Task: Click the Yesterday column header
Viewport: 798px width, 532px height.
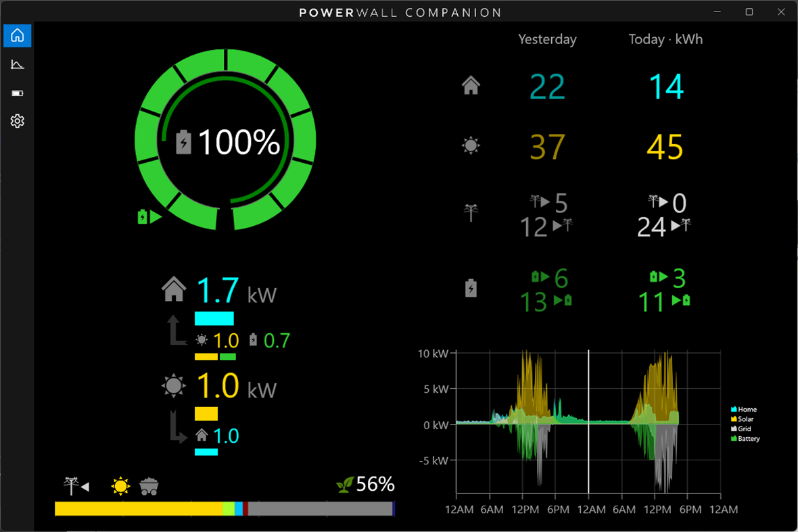Action: [x=547, y=39]
